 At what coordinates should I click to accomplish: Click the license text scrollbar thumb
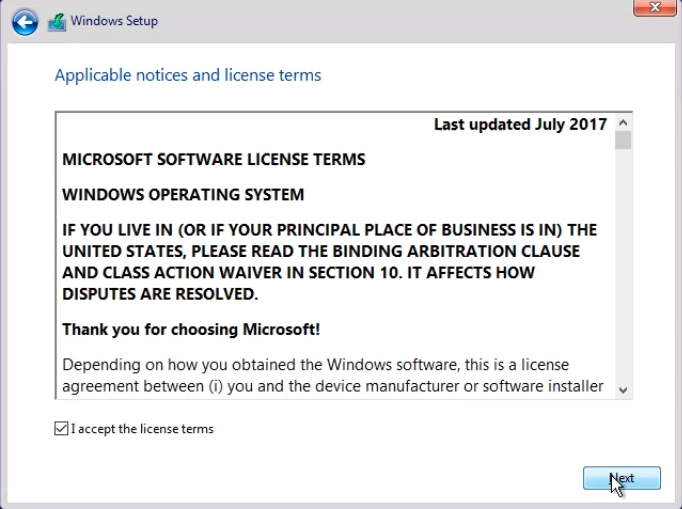(623, 140)
